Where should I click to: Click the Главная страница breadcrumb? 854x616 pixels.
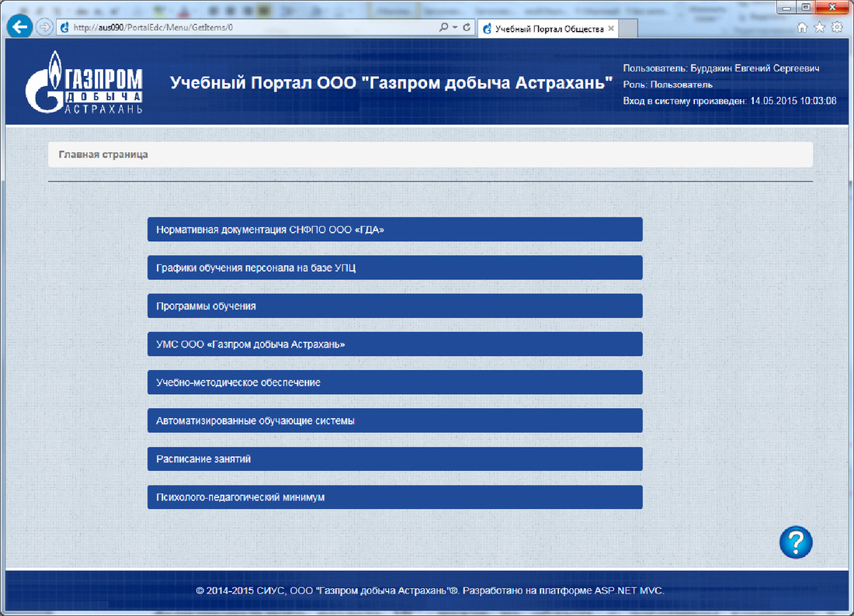103,154
